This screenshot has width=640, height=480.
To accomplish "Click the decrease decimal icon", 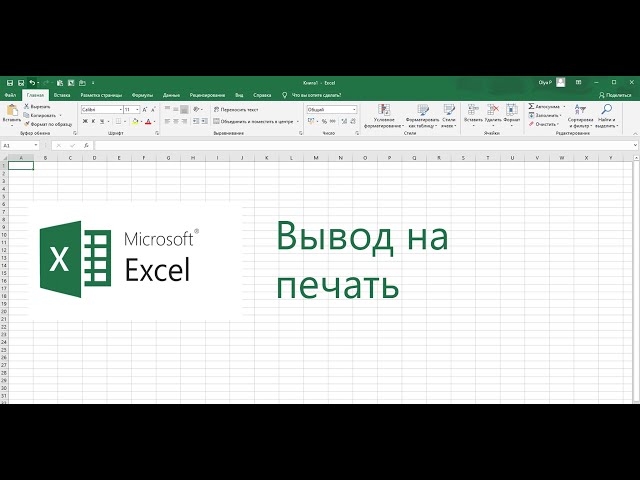I will point(353,121).
